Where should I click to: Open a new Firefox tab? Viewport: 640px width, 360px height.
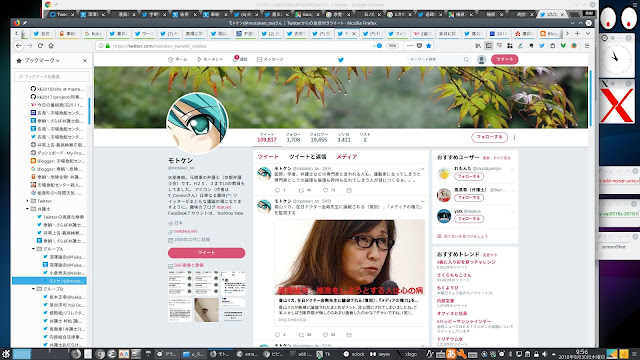577,33
